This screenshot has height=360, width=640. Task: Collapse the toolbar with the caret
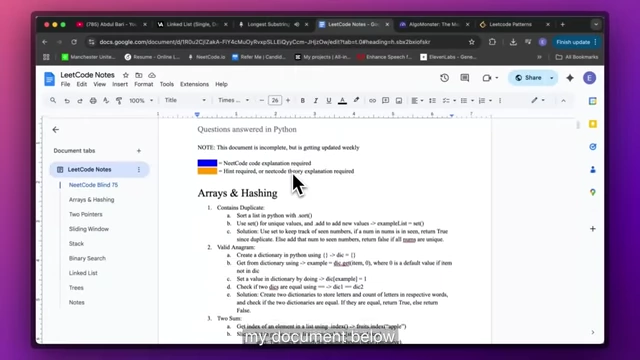563,100
